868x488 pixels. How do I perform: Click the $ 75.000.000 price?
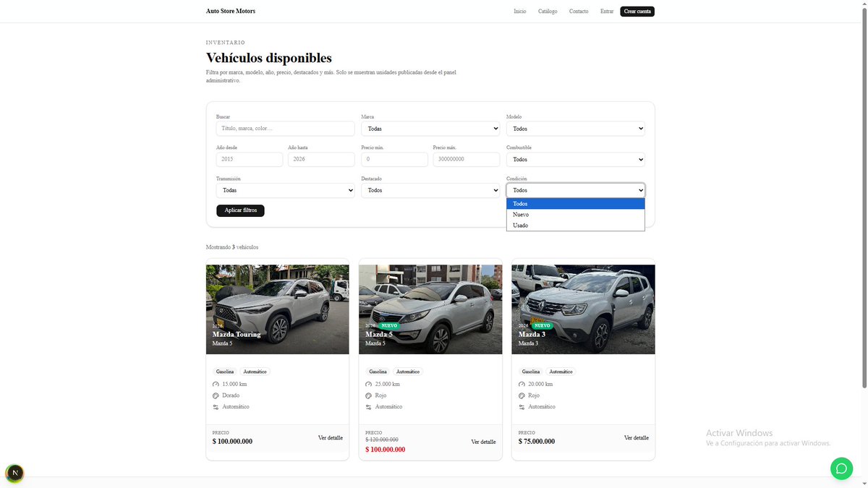coord(537,442)
